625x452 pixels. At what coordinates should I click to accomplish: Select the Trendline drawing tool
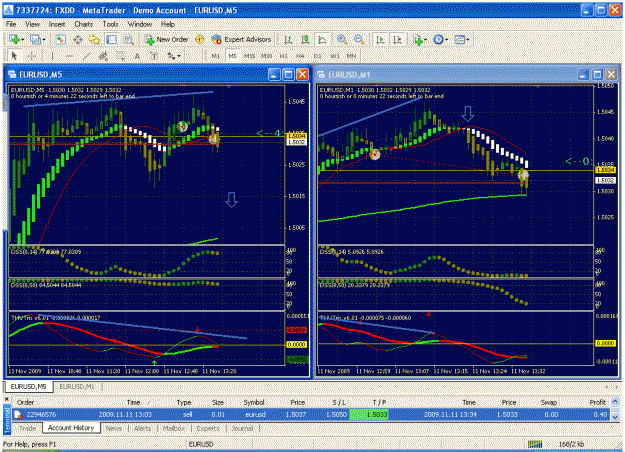(86, 56)
